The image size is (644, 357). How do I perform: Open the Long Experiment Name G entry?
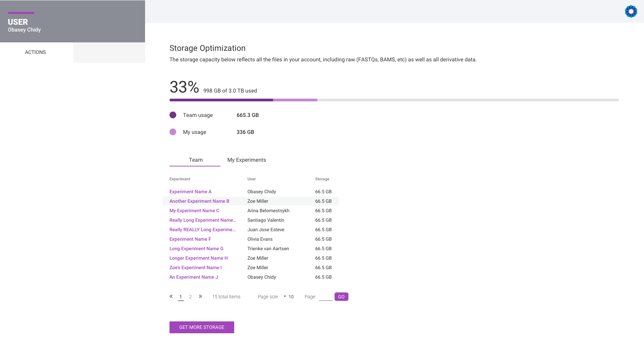pos(196,249)
